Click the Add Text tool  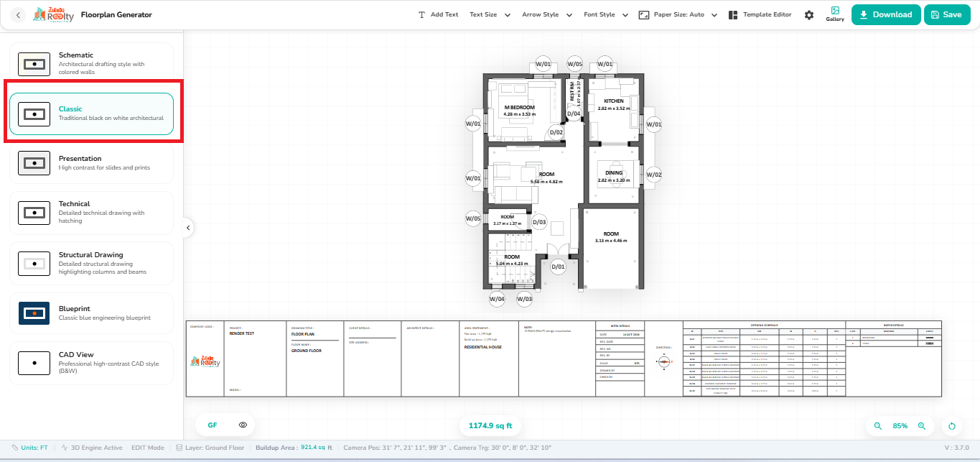coord(438,14)
